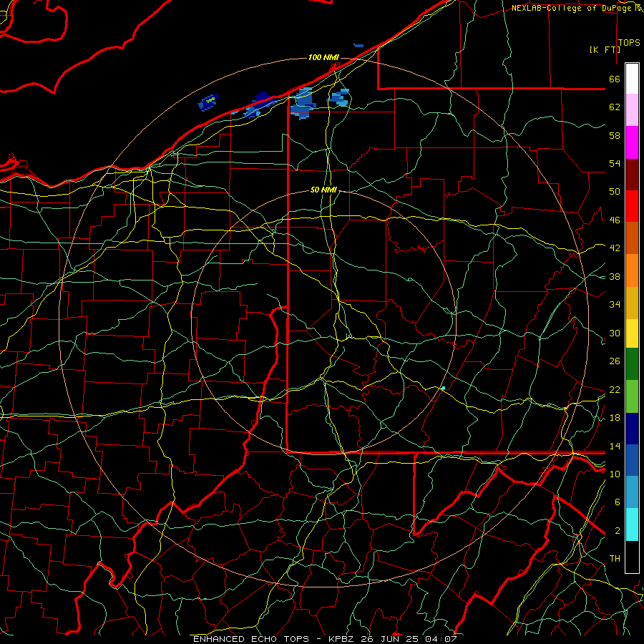Select the magenta legend color swatch
Viewport: 644px width, 644px height.
click(x=632, y=142)
